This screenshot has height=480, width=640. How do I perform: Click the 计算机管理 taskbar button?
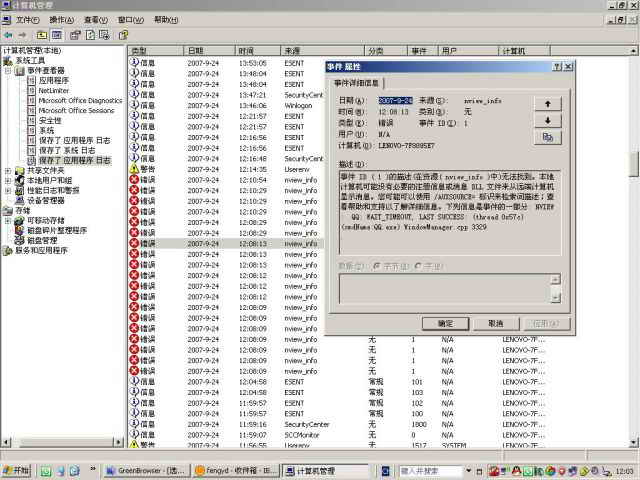coord(325,471)
